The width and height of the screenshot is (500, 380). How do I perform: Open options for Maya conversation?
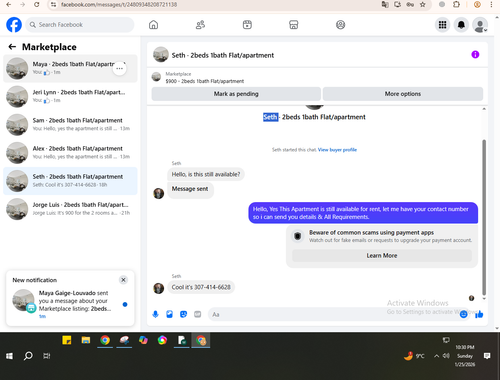point(119,68)
